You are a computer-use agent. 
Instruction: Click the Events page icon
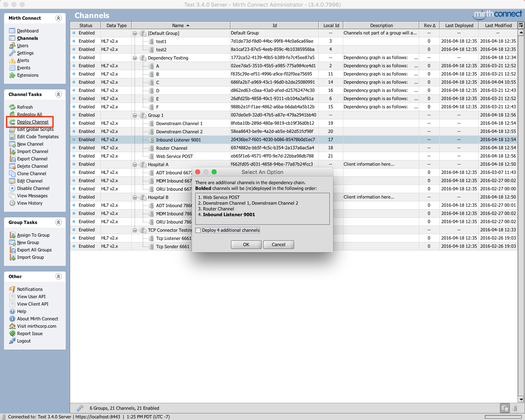(x=12, y=68)
